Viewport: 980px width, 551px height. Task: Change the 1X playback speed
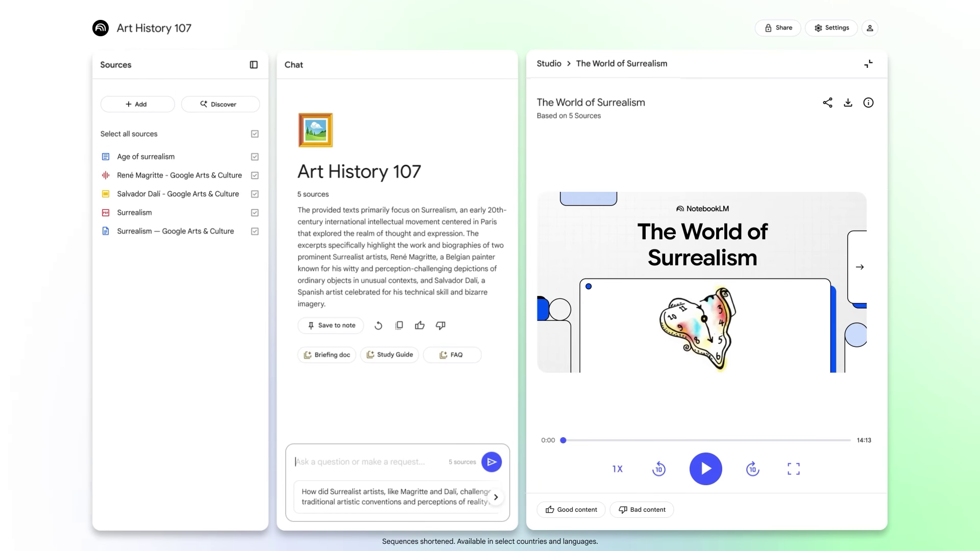pos(617,469)
